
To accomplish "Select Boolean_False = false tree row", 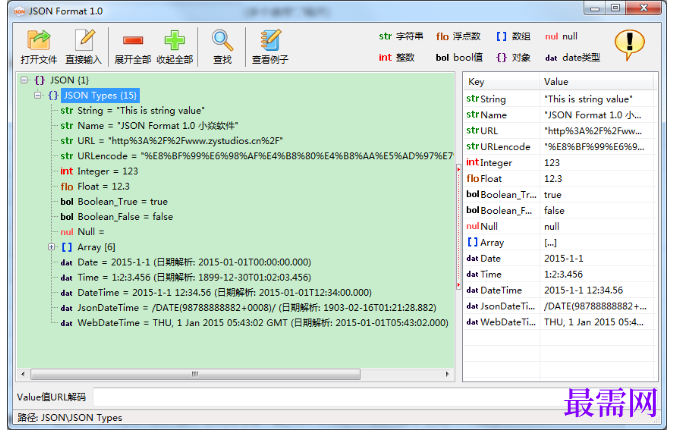I will click(x=116, y=217).
